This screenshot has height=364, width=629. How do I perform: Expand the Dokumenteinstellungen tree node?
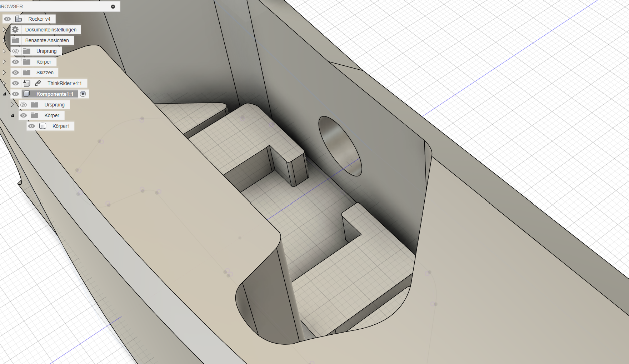[x=4, y=30]
